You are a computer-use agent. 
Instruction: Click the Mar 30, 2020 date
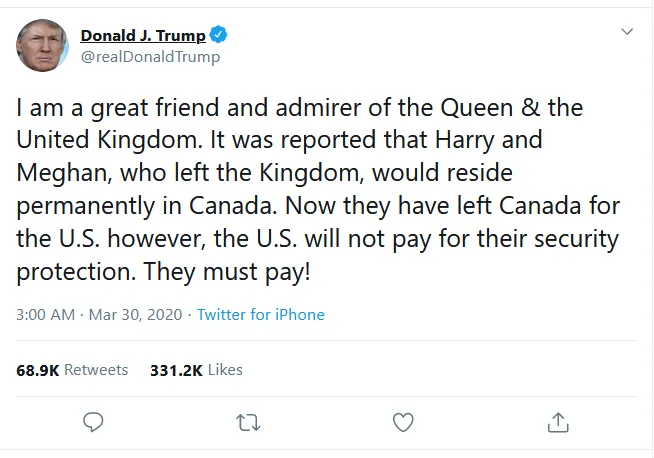pyautogui.click(x=136, y=315)
